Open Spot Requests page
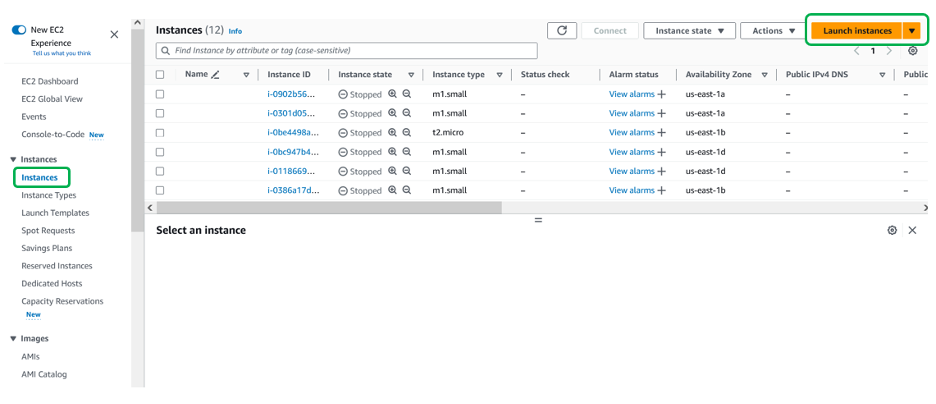 pyautogui.click(x=48, y=230)
